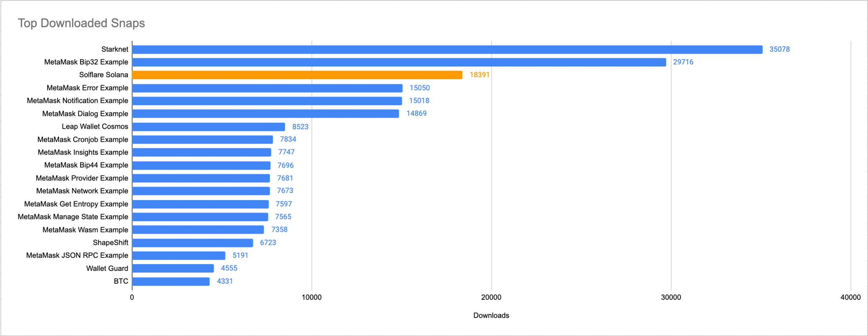Click the data value "4331"
868x336 pixels.
coord(225,281)
